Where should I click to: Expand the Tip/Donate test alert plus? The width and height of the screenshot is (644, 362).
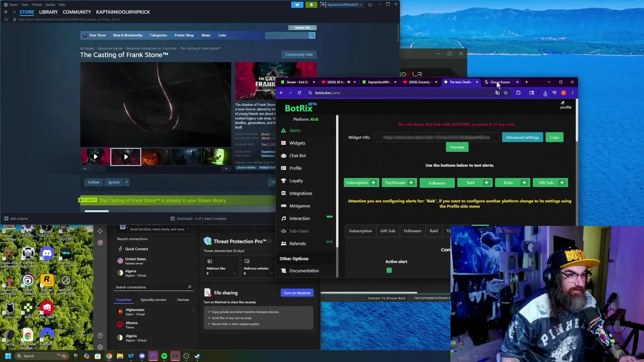(411, 183)
